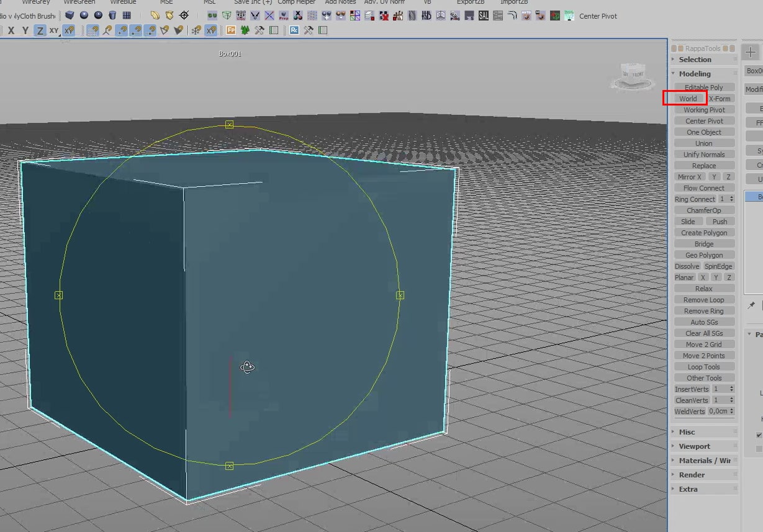Viewport: 763px width, 532px height.
Task: Collapse the Modeling rollout
Action: [x=704, y=74]
